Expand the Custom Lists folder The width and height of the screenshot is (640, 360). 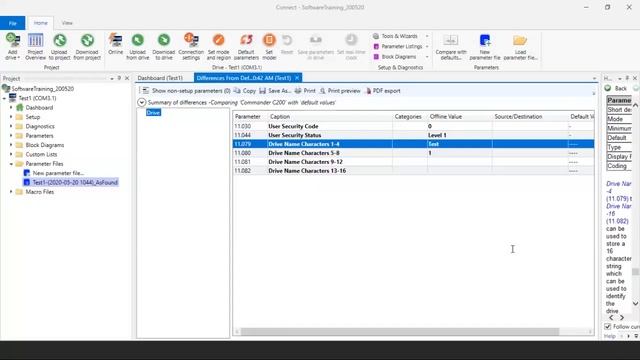coord(11,155)
